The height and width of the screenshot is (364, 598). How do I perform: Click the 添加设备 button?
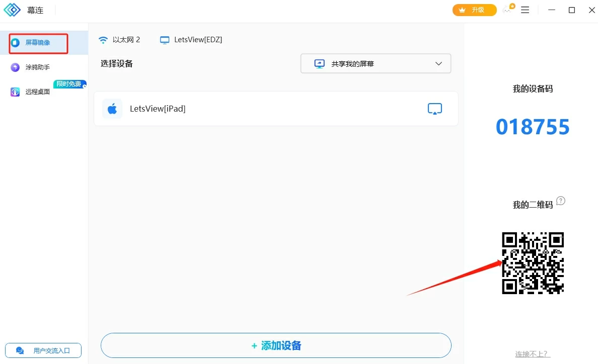point(276,345)
